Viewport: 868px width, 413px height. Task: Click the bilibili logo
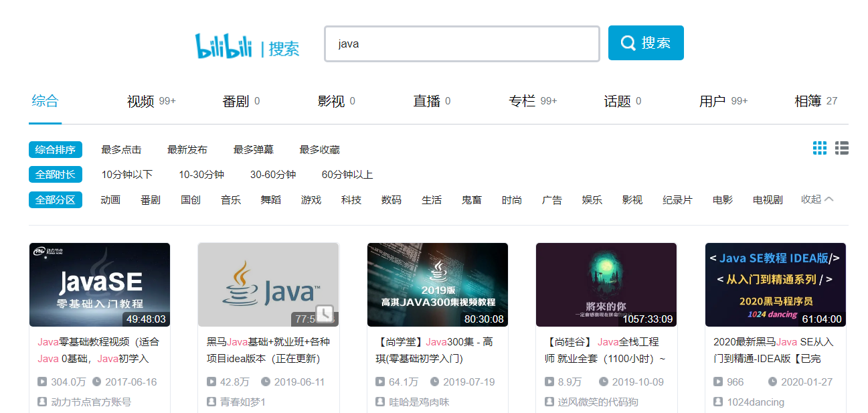[x=224, y=46]
